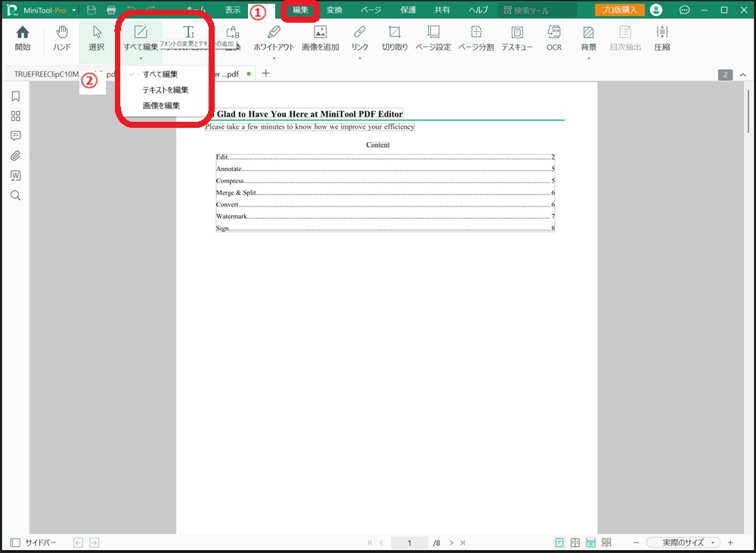
Task: Select the リンク link tool
Action: click(360, 38)
